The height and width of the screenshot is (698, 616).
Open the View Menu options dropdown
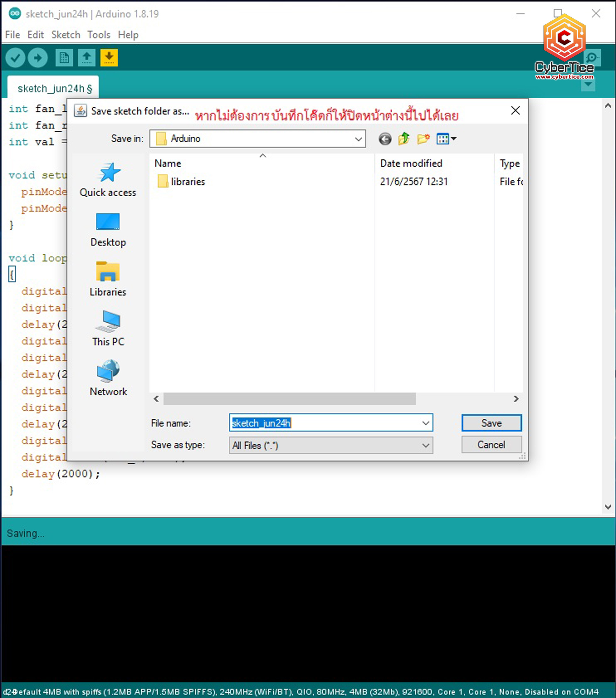point(446,139)
